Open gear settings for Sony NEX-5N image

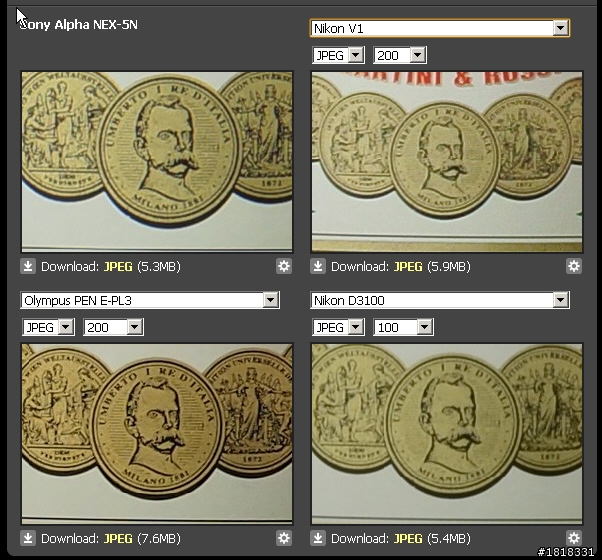284,266
